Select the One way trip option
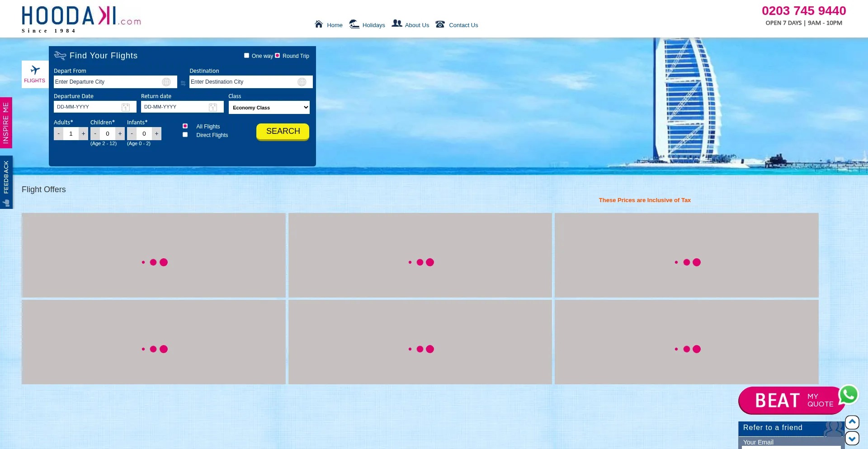This screenshot has height=449, width=868. [247, 56]
